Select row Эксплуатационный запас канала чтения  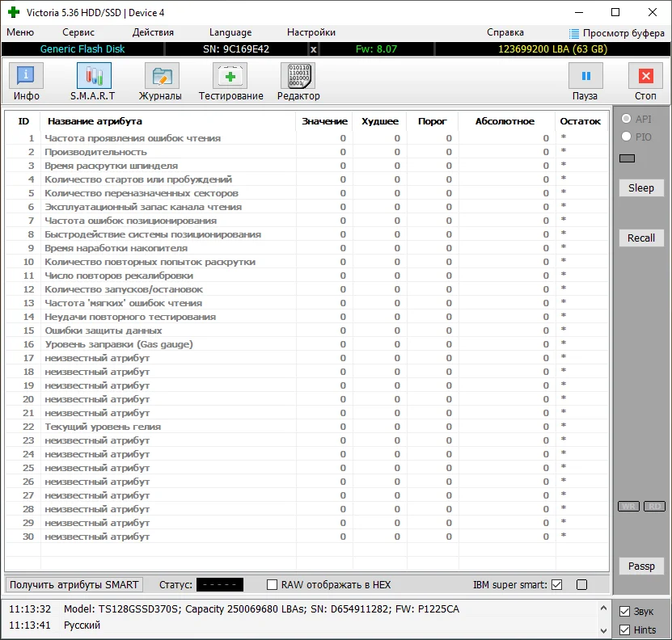click(306, 207)
